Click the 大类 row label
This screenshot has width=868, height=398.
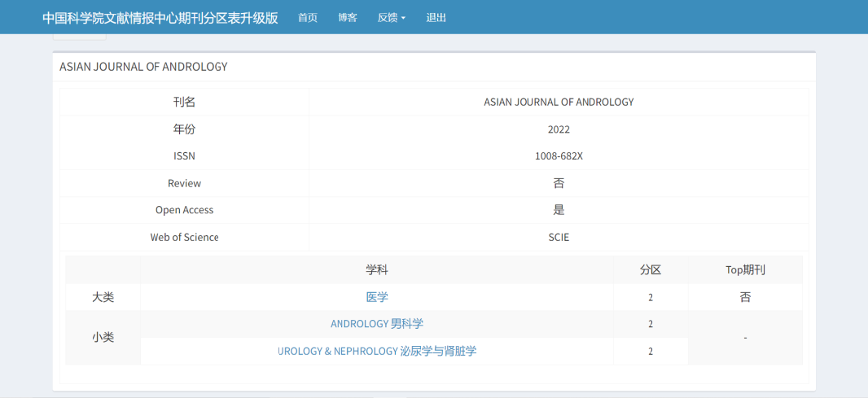(103, 297)
